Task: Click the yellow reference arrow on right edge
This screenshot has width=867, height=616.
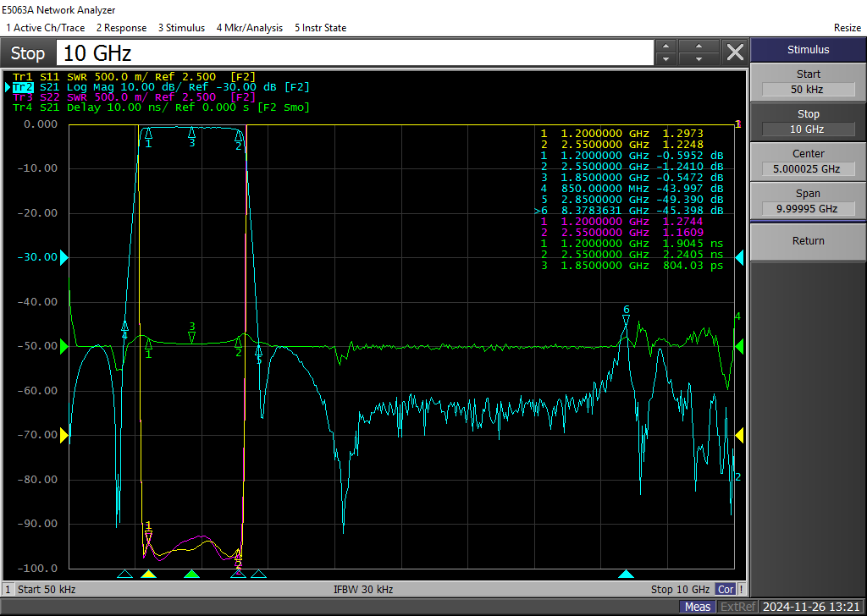Action: click(740, 435)
